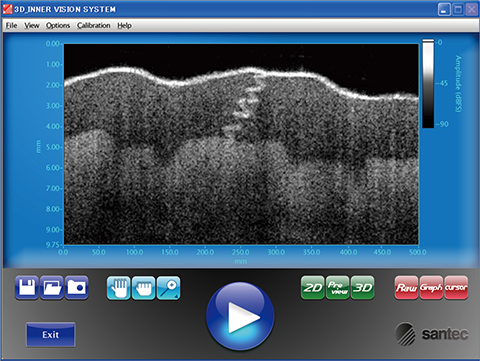Click the Save floppy disk icon
This screenshot has height=361, width=480.
(27, 287)
